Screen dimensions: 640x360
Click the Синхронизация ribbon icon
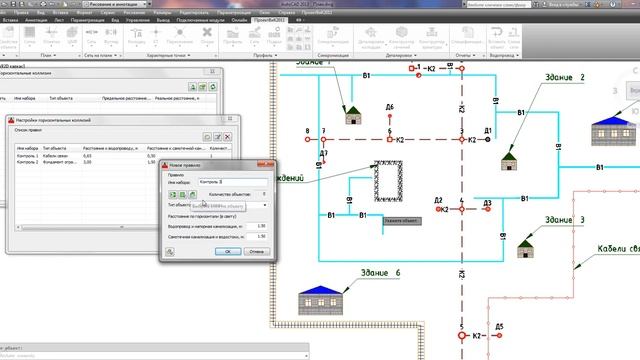pyautogui.click(x=333, y=36)
